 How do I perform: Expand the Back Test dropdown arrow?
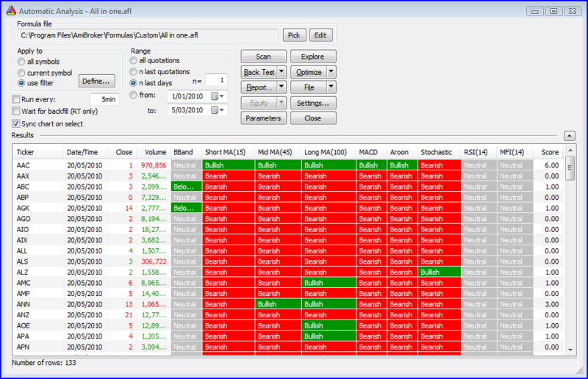(x=282, y=72)
